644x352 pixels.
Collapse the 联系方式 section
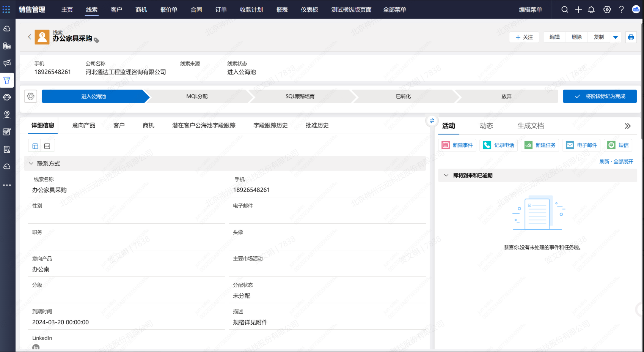pos(31,164)
